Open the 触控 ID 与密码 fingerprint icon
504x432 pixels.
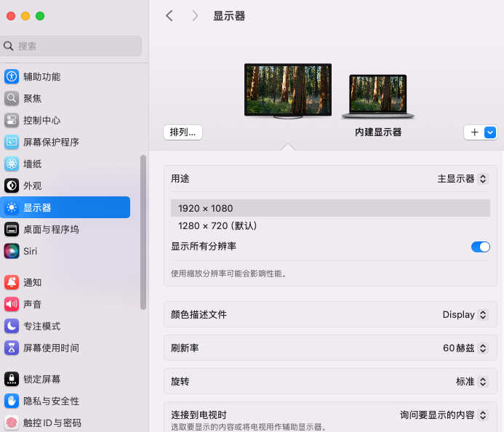(x=12, y=423)
